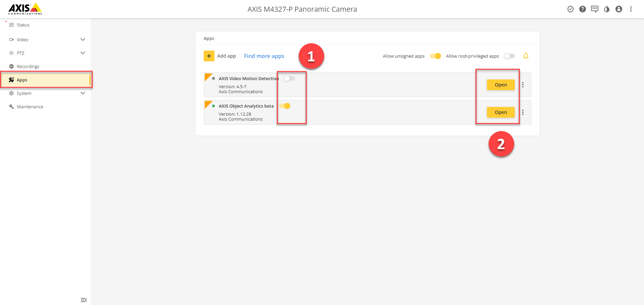Expand the Video menu chevron
Screen dimensions: 644x305
[83, 40]
